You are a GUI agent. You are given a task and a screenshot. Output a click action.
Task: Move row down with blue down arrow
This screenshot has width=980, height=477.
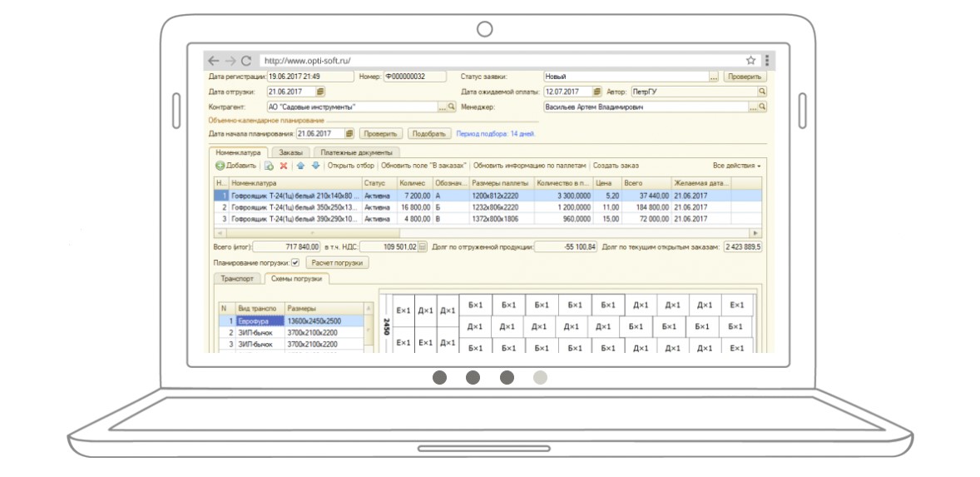point(315,166)
